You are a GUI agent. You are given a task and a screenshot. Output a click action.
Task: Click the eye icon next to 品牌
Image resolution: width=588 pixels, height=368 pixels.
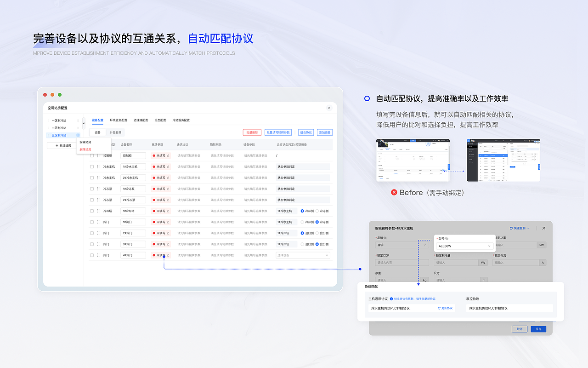(385, 238)
